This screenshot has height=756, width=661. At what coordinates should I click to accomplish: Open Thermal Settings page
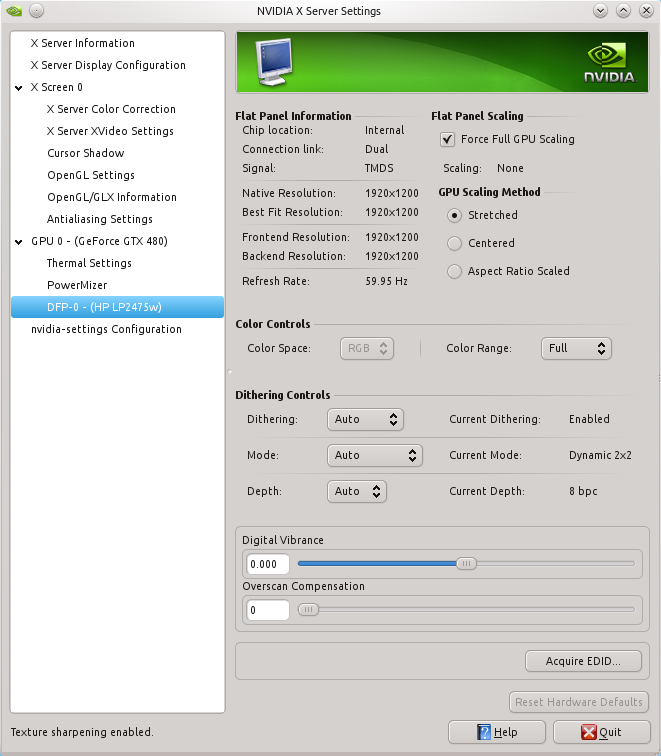coord(89,263)
